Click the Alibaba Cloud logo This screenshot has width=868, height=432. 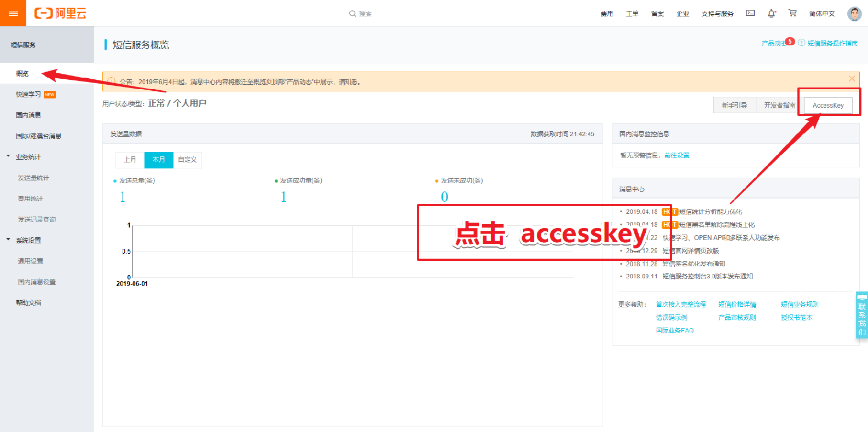click(60, 13)
